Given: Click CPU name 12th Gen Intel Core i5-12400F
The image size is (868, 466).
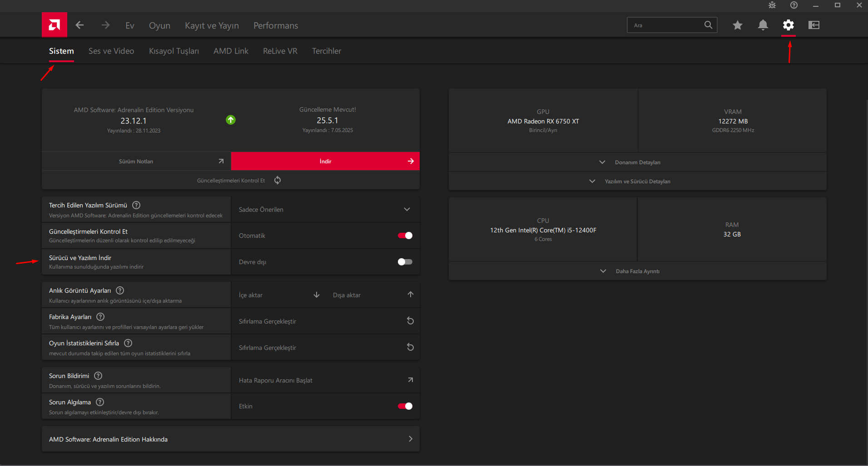Looking at the screenshot, I should [543, 230].
